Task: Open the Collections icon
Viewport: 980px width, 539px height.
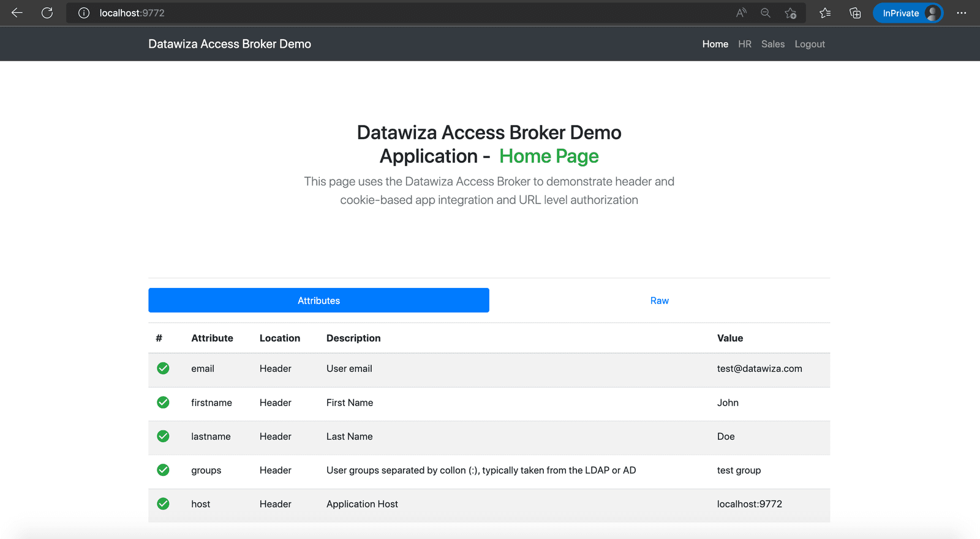Action: click(x=855, y=13)
